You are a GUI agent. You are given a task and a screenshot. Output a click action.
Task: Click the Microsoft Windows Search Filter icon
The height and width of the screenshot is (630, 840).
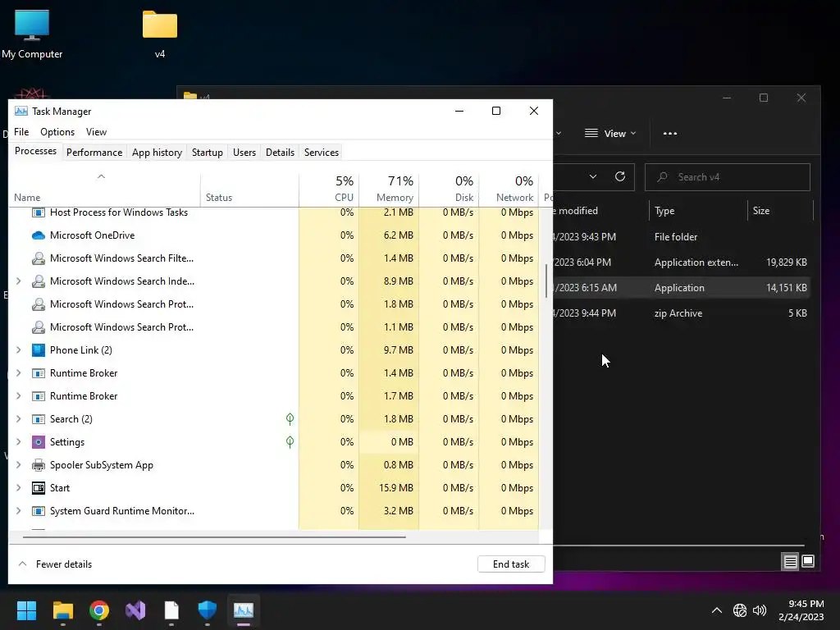tap(38, 258)
